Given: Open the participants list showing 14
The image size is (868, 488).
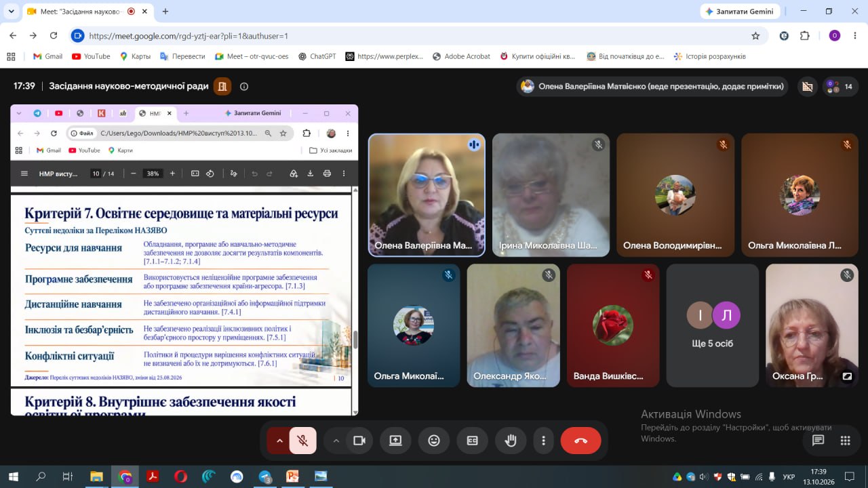Looking at the screenshot, I should 840,87.
